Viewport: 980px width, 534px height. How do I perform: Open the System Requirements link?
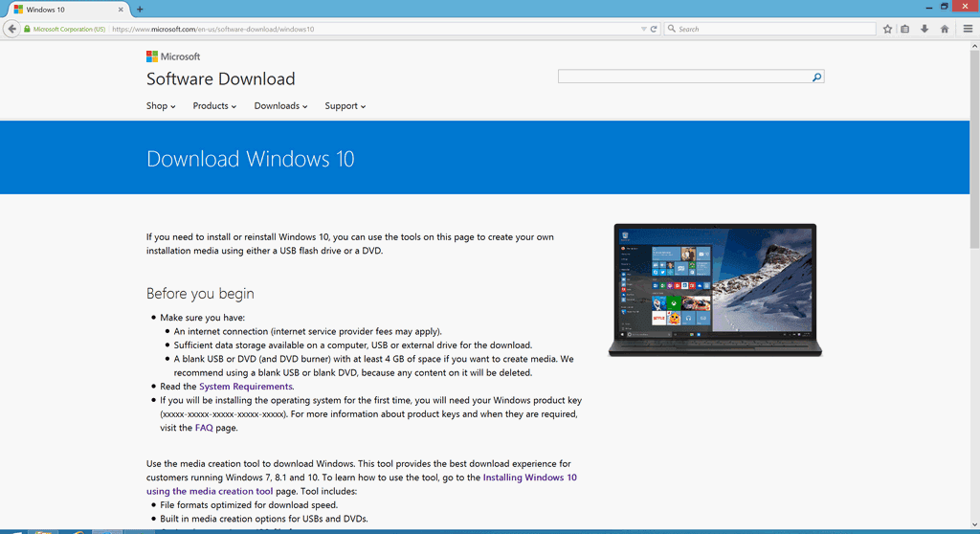pos(246,387)
